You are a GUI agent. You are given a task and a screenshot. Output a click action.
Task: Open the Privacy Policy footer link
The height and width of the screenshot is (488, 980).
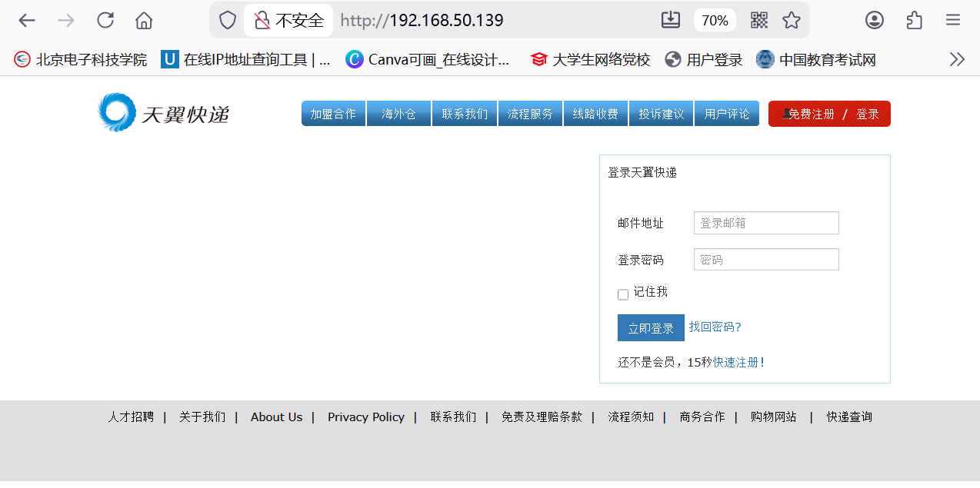click(365, 417)
